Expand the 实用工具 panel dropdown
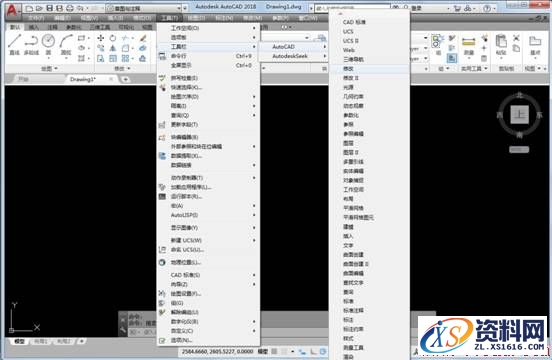Viewport: 552px width, 360px height. (474, 69)
